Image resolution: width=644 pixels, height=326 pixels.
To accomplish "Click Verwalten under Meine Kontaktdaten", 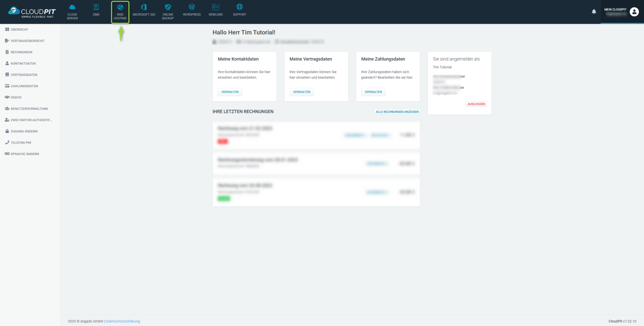I will 230,92.
